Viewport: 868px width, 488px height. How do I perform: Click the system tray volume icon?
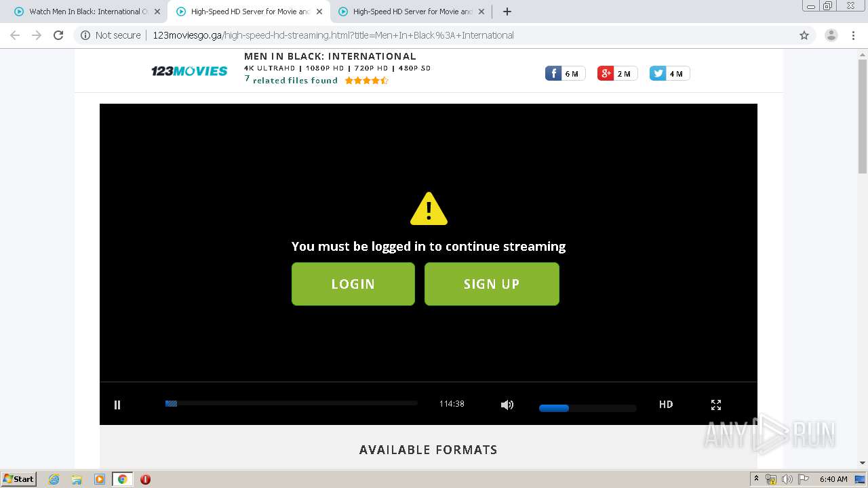coord(787,479)
